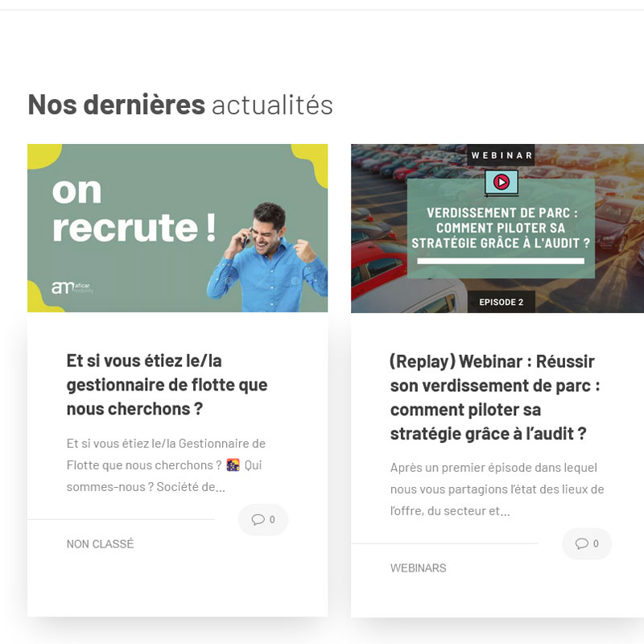Click the building emoji in recruitment excerpt
The height and width of the screenshot is (644, 644).
coord(233,465)
